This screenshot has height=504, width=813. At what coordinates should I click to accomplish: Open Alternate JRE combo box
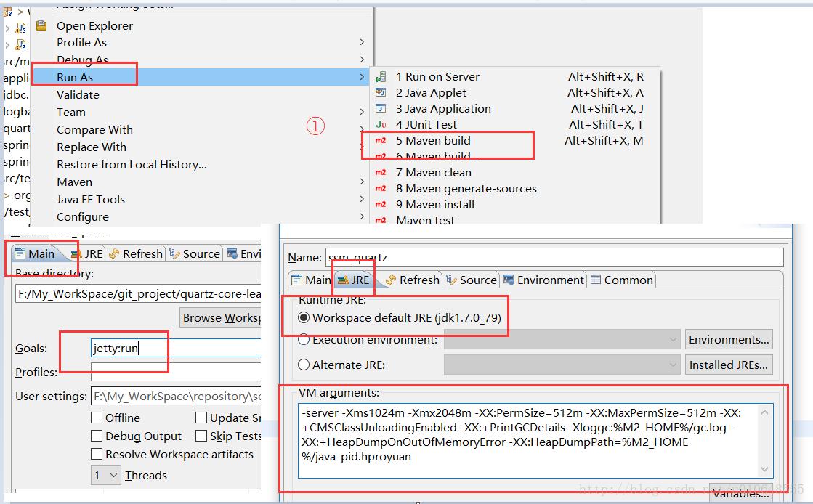click(x=562, y=365)
